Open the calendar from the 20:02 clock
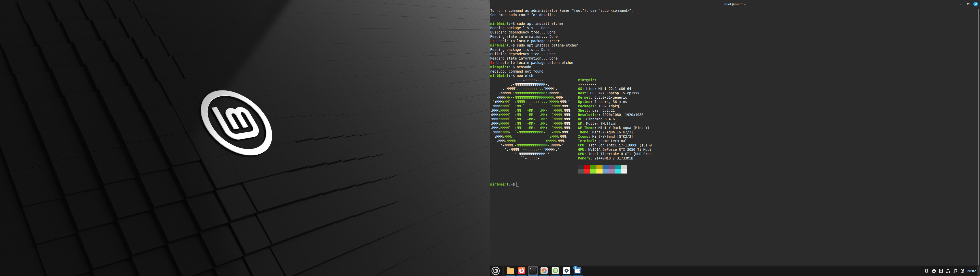 point(972,271)
